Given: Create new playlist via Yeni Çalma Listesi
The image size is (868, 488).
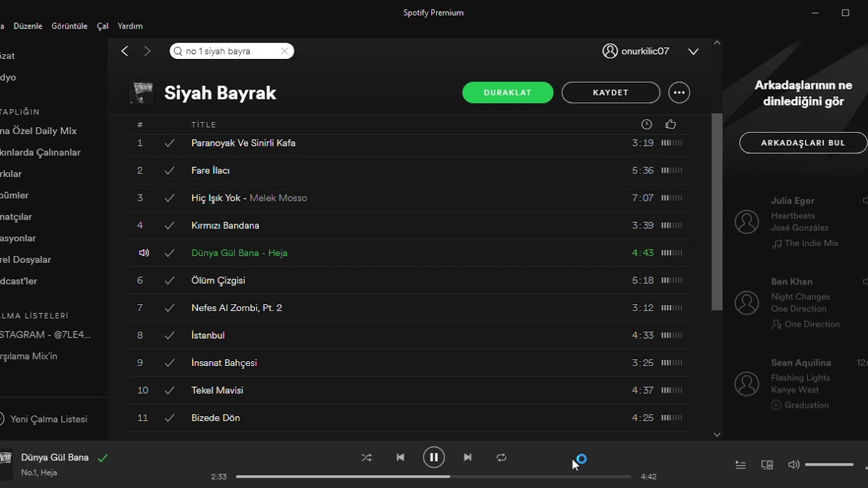Looking at the screenshot, I should (43, 419).
